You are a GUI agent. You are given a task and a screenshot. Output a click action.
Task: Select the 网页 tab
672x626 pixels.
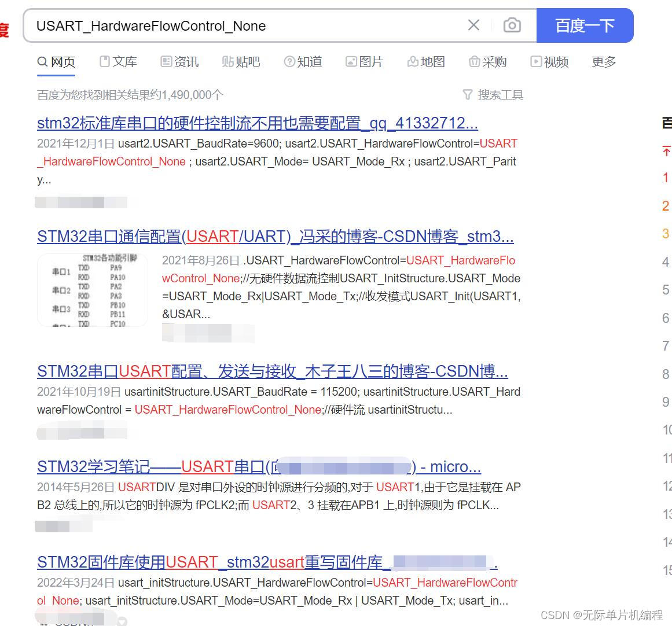pos(56,62)
